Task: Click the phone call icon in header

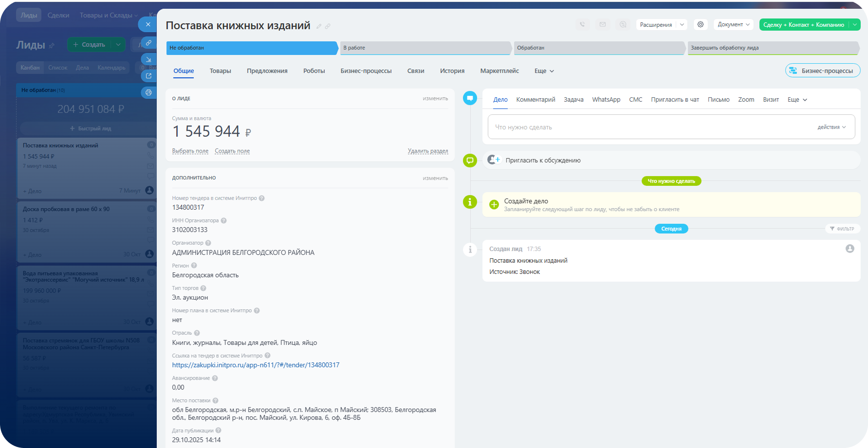Action: pyautogui.click(x=582, y=24)
